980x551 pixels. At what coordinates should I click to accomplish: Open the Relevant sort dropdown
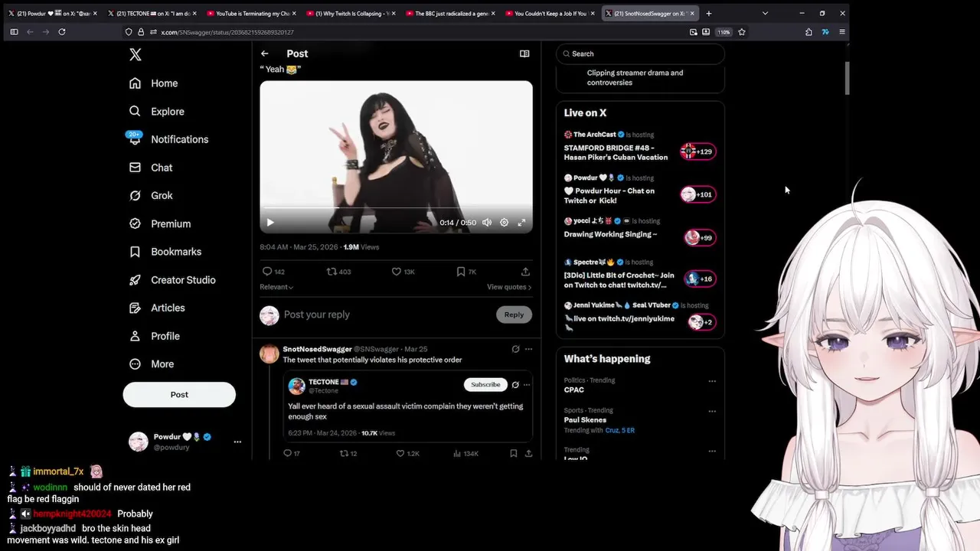(x=276, y=287)
